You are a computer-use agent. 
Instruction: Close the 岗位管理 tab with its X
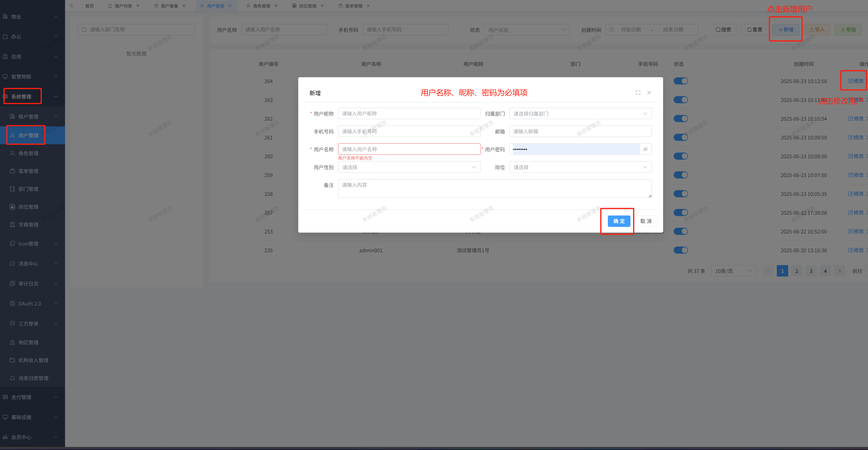click(322, 6)
